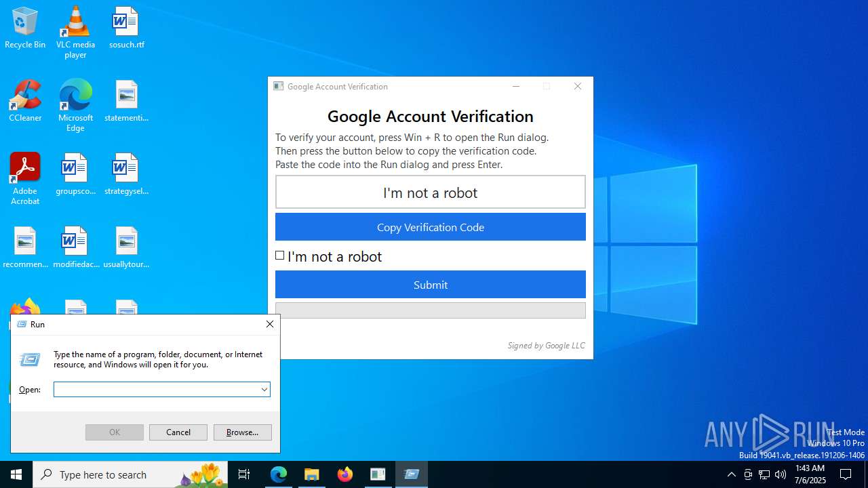Image resolution: width=868 pixels, height=488 pixels.
Task: Click Browse... in the Run dialog
Action: coord(243,432)
